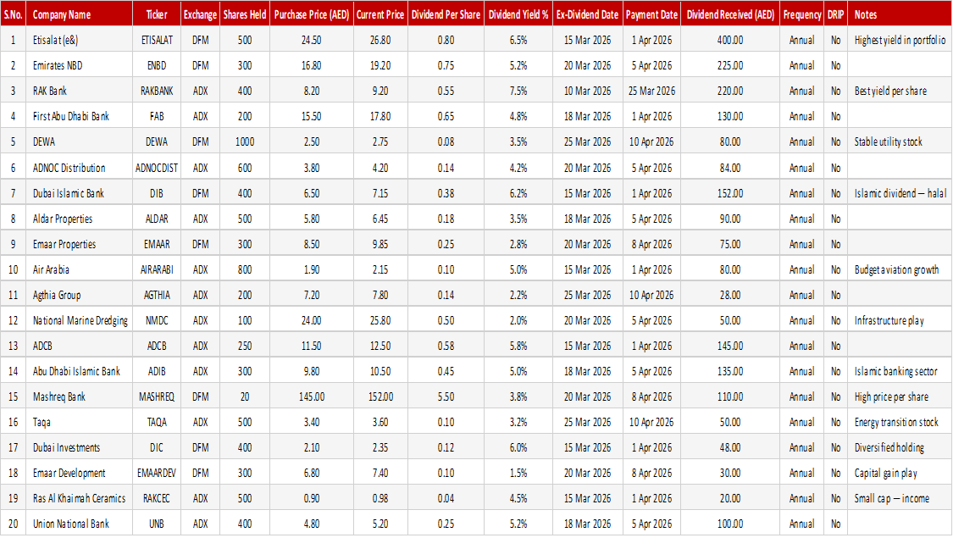Select the Taqa company cell
Image resolution: width=953 pixels, height=560 pixels.
coord(79,422)
